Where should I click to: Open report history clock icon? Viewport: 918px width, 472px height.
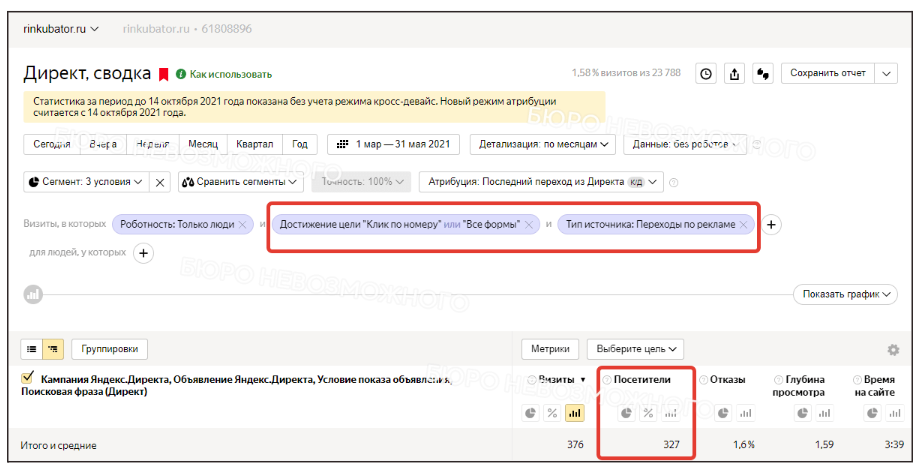click(x=706, y=74)
